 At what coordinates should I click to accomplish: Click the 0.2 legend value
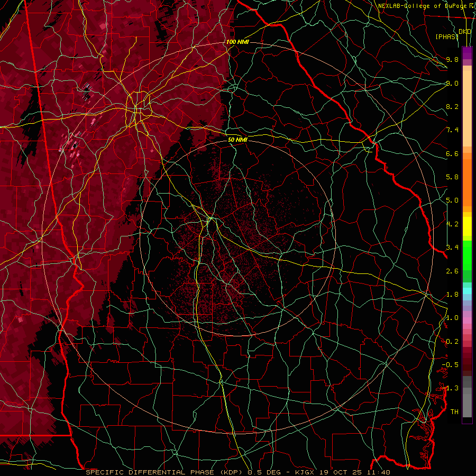coord(452,342)
